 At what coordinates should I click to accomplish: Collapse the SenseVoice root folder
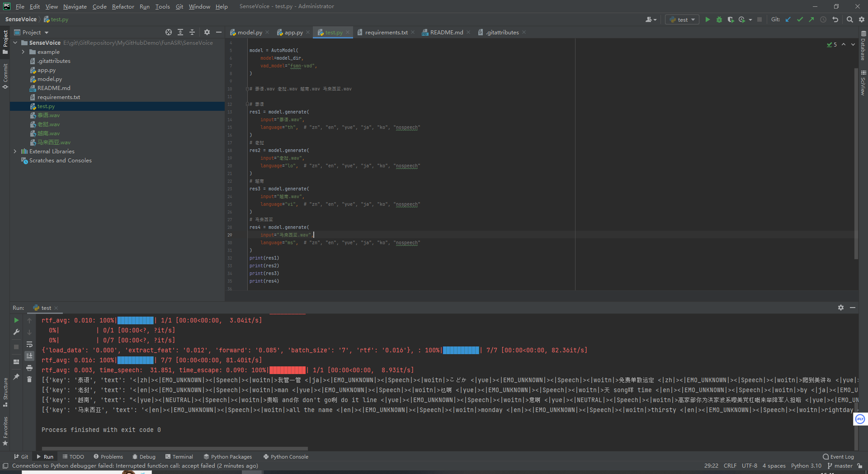(15, 43)
